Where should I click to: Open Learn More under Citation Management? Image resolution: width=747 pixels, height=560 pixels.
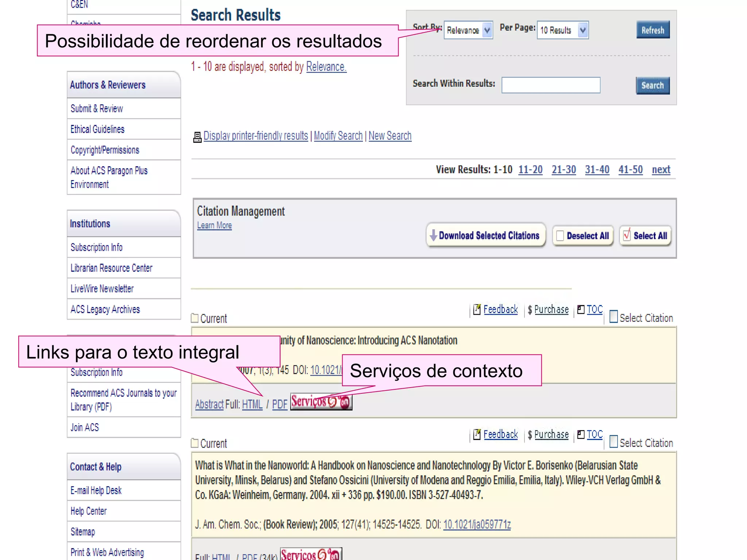point(214,225)
